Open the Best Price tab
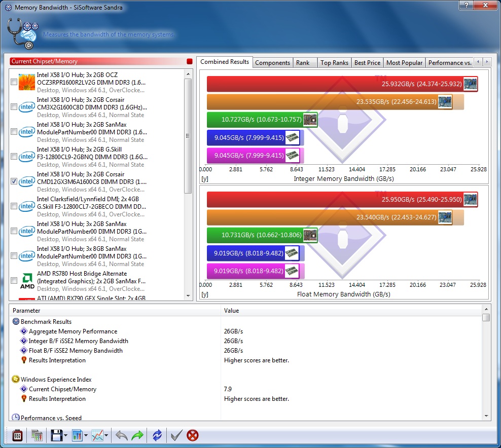The image size is (501, 448). point(367,62)
